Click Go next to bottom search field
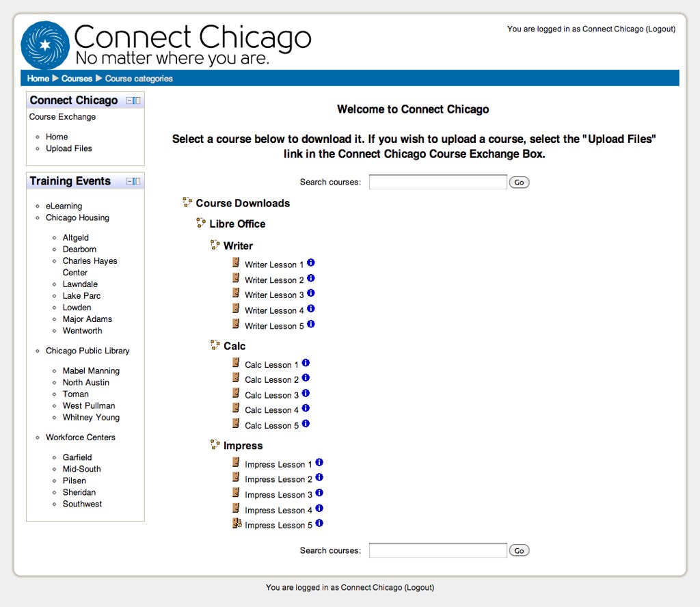Screen dimensions: 700x607 point(519,550)
